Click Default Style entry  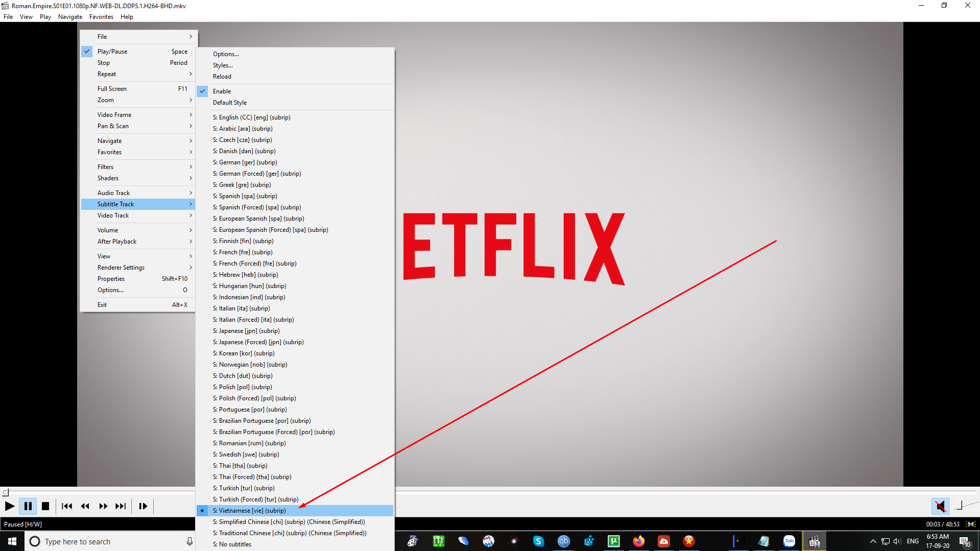[x=295, y=103]
